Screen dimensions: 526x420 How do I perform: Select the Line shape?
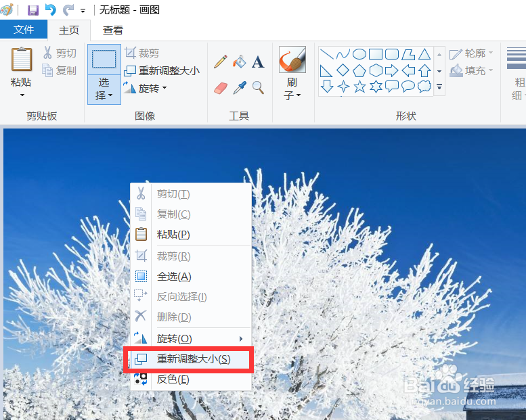click(326, 53)
